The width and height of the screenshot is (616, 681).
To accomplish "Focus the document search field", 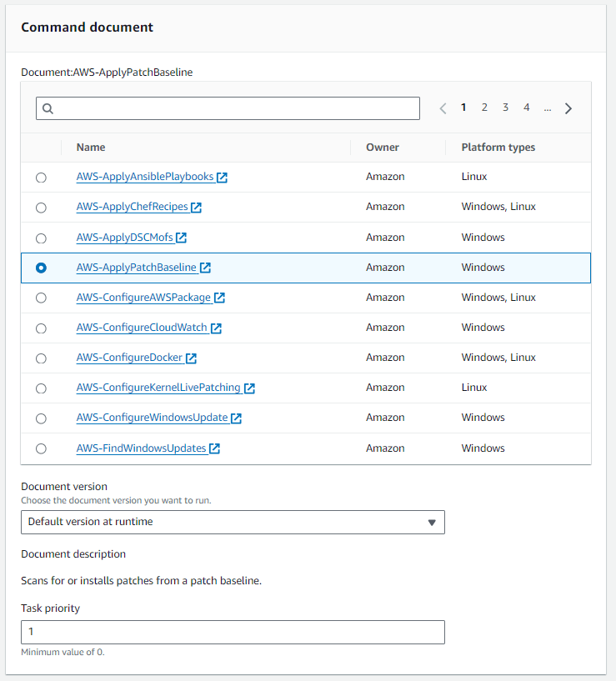I will pyautogui.click(x=228, y=108).
